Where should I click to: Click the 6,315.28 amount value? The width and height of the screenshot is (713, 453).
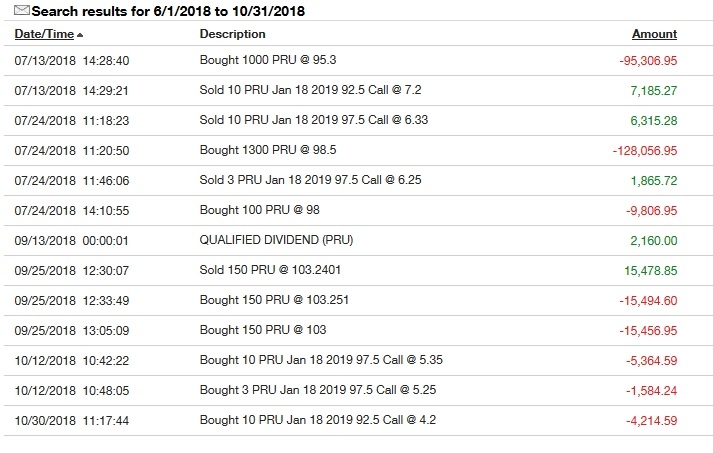tap(653, 121)
